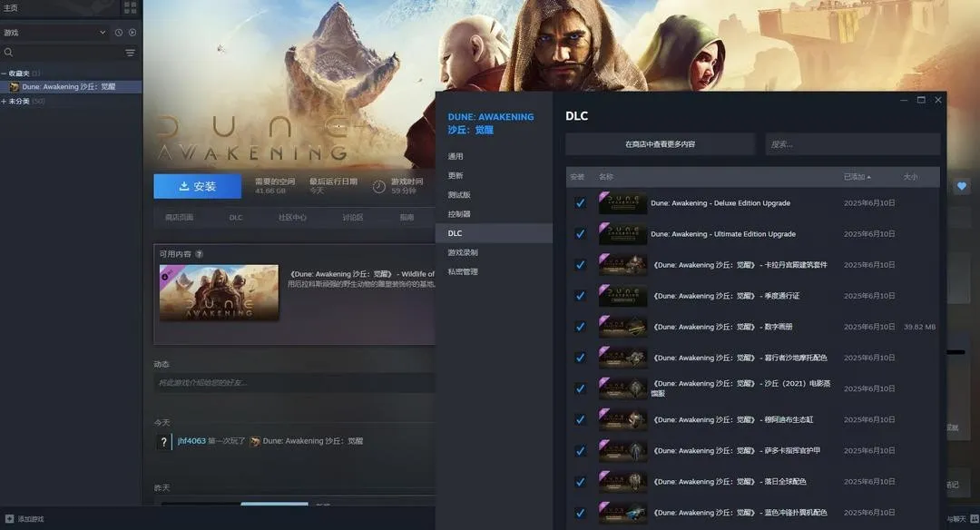
Task: Open the 游戏 library dropdown
Action: point(54,33)
